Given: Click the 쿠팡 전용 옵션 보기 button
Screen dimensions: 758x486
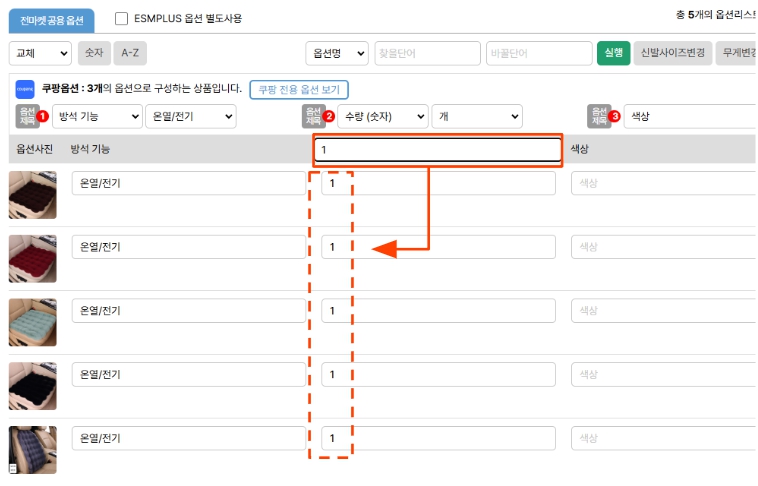Looking at the screenshot, I should coord(299,89).
